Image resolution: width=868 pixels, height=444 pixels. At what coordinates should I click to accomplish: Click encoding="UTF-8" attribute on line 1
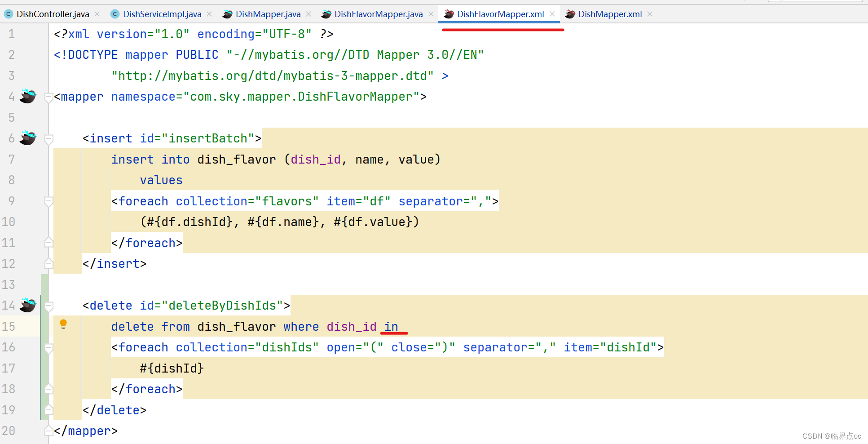click(x=255, y=34)
